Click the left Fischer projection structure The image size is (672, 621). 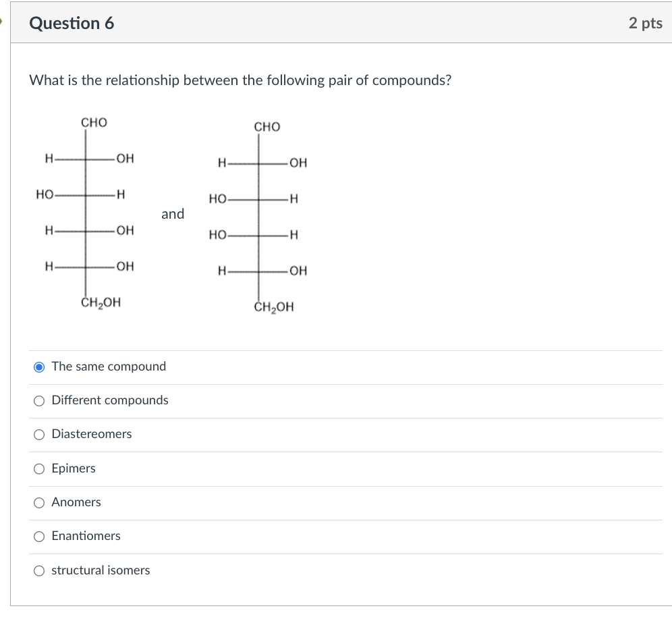point(86,213)
